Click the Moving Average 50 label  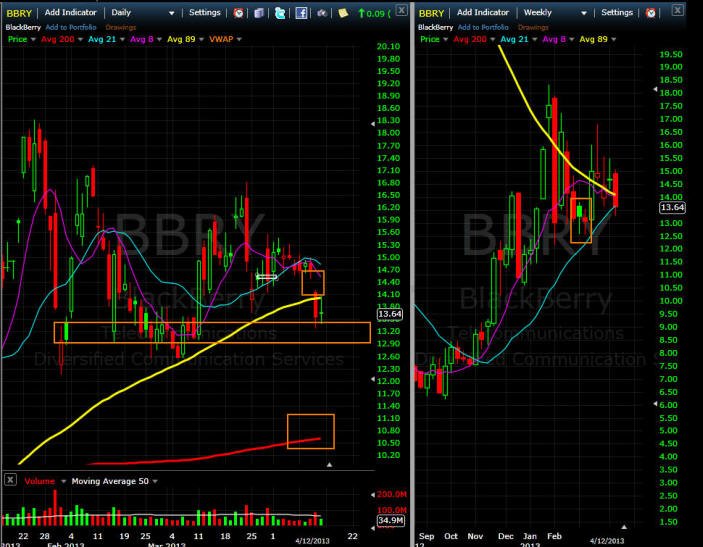110,481
